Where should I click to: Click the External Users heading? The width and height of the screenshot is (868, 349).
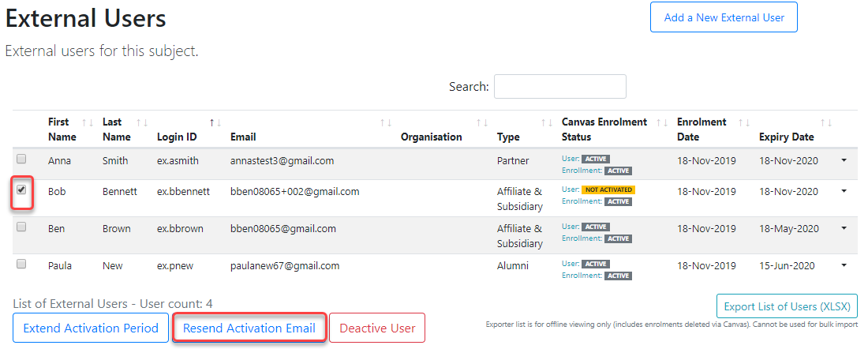tap(86, 18)
